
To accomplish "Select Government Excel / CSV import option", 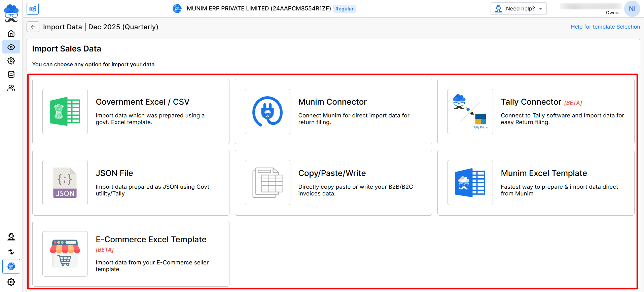I will [131, 112].
